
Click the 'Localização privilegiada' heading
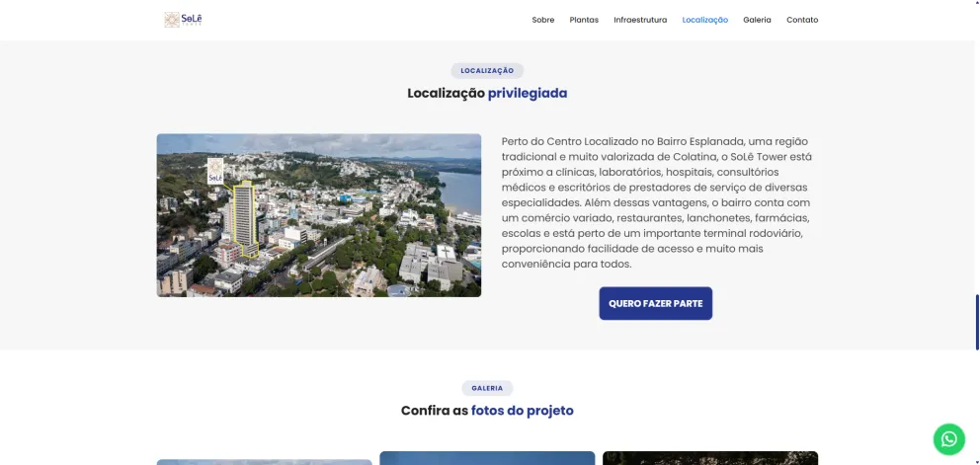487,93
